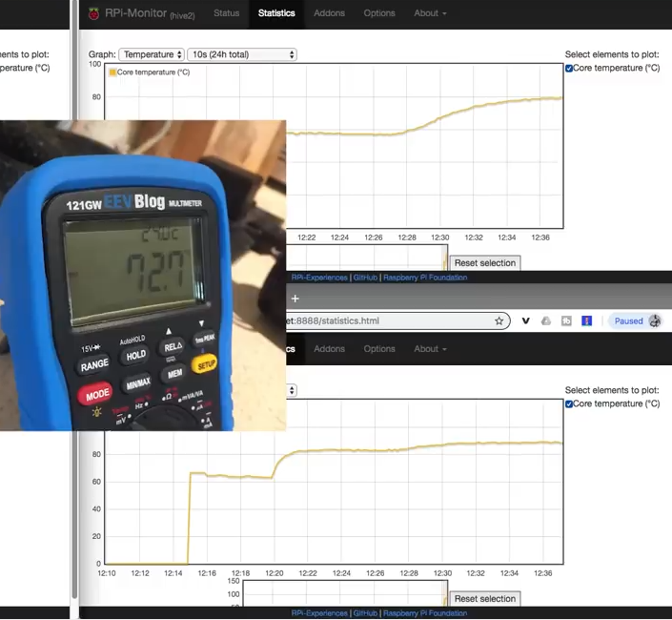Open the gray 'fb' extension icon

566,321
